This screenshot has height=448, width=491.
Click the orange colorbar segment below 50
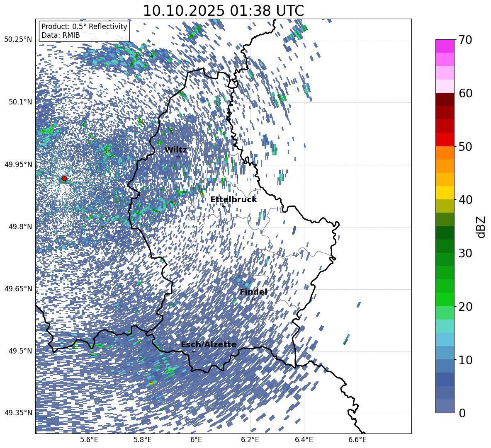(445, 153)
